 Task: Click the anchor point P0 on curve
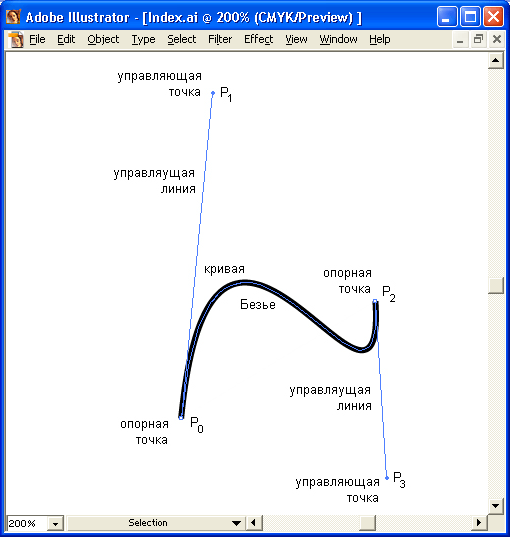click(x=181, y=417)
